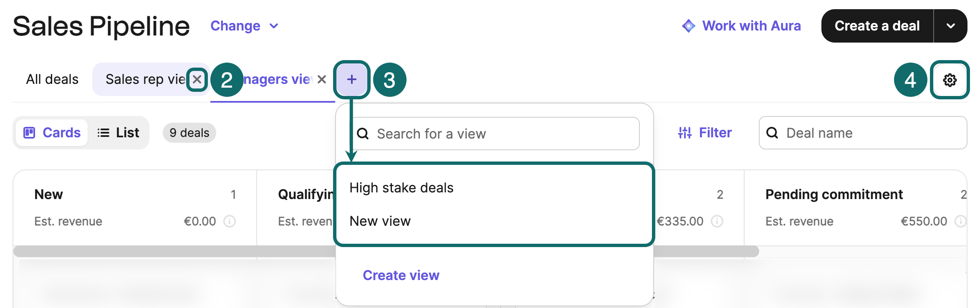
Task: Click the search icon inside Deal name field
Action: point(773,133)
